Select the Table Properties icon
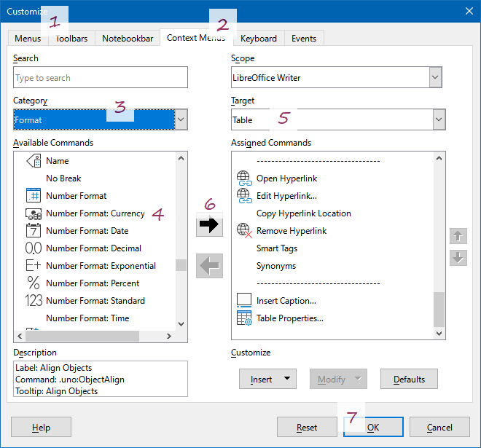Viewport: 481px width, 448px height. tap(244, 318)
